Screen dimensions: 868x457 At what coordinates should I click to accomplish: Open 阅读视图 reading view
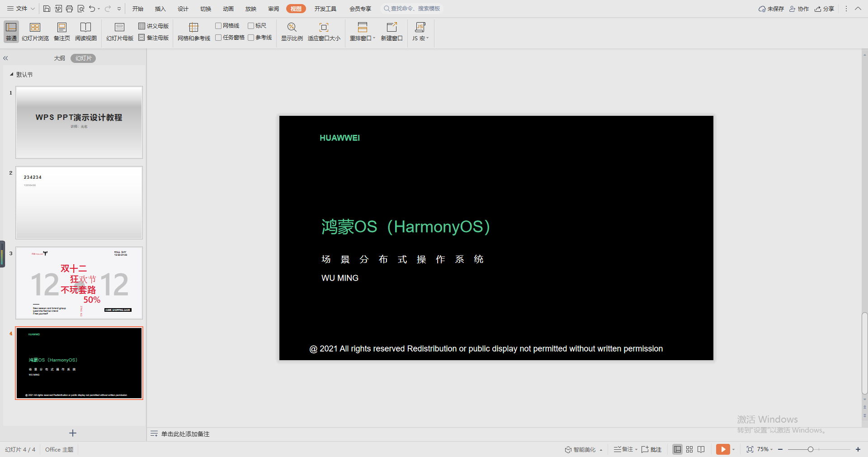(86, 32)
